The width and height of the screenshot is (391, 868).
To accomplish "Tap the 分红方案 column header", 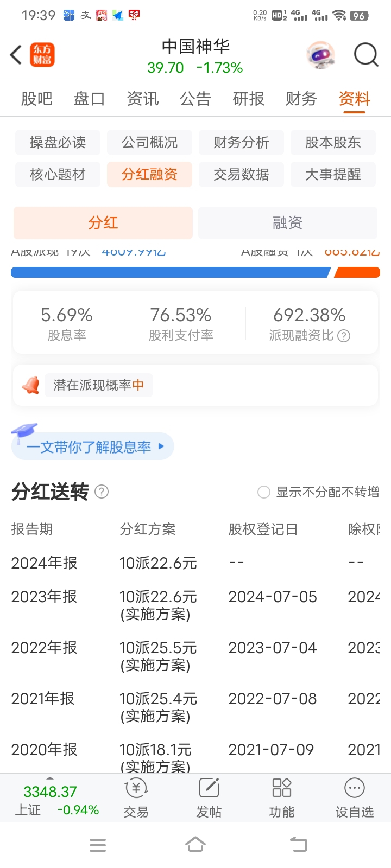I will point(148,529).
